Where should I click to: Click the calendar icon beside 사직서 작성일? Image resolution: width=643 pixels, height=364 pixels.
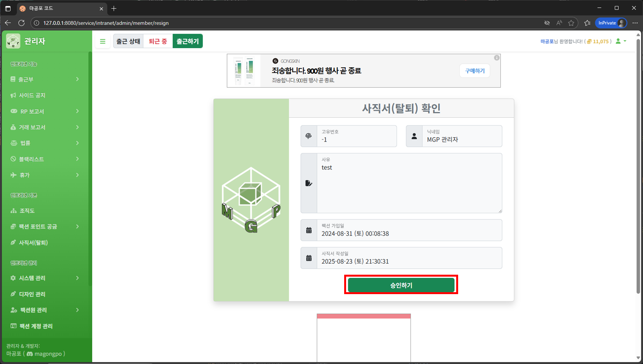[x=309, y=258]
